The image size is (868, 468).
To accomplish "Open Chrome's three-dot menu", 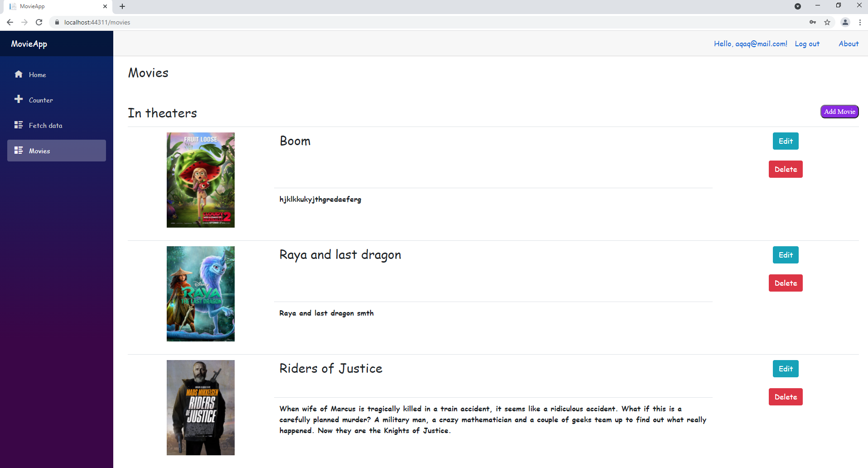I will 860,22.
